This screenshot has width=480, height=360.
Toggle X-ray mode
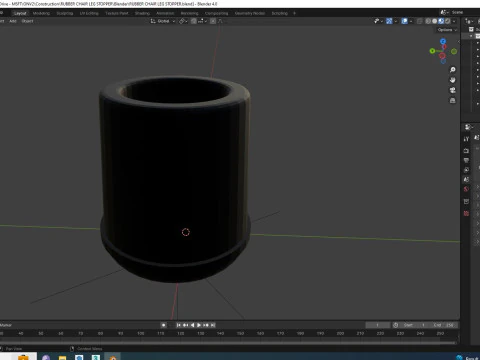(x=420, y=21)
